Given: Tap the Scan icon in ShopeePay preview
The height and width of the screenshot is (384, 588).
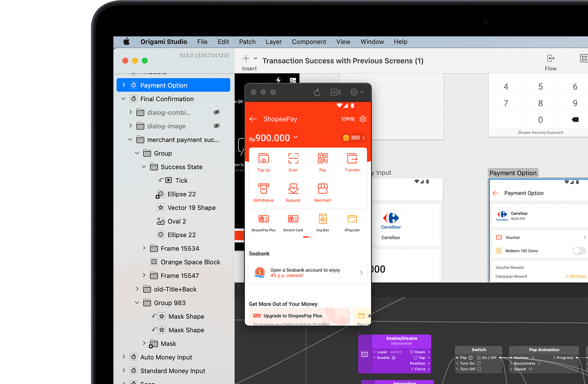Looking at the screenshot, I should click(x=293, y=158).
